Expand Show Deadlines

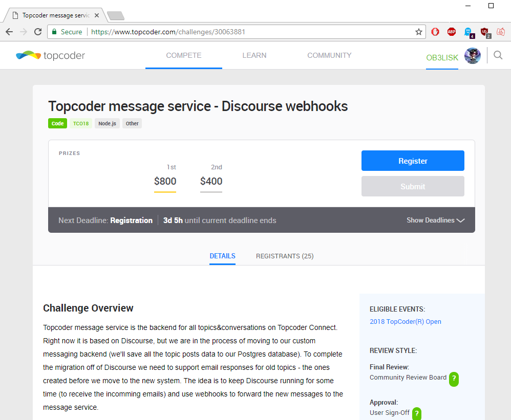[435, 220]
